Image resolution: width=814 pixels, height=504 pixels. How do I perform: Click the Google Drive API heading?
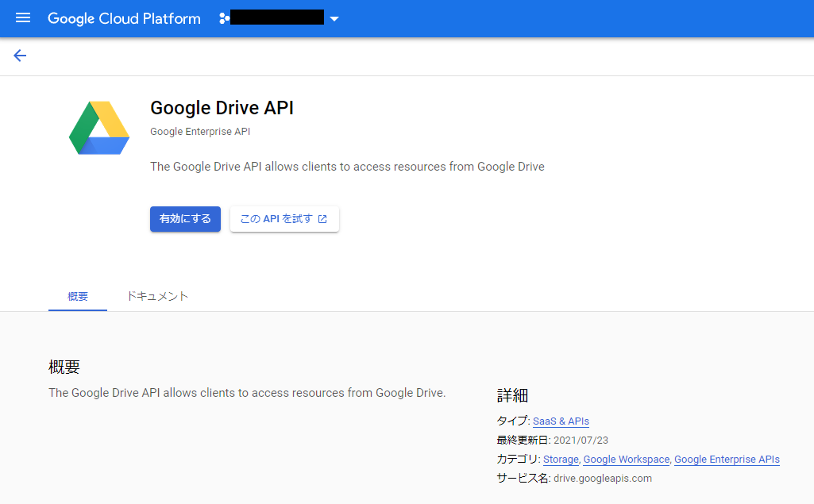(x=222, y=108)
